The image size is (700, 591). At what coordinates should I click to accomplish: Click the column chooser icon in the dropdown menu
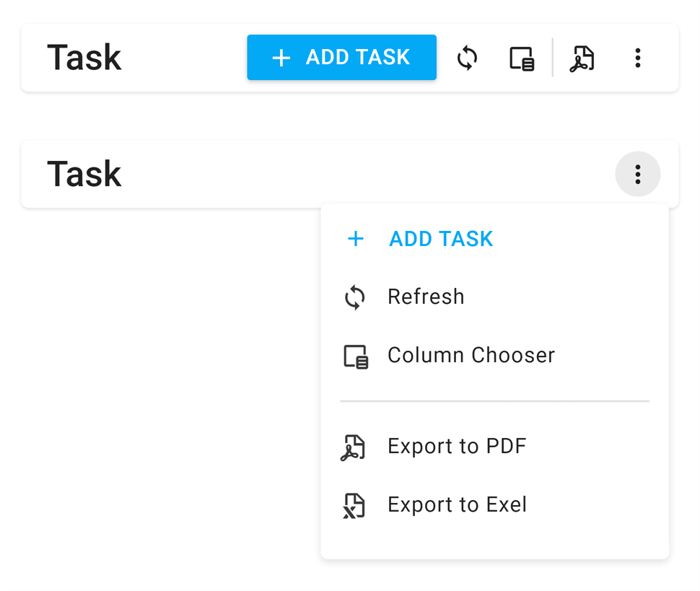click(x=356, y=356)
